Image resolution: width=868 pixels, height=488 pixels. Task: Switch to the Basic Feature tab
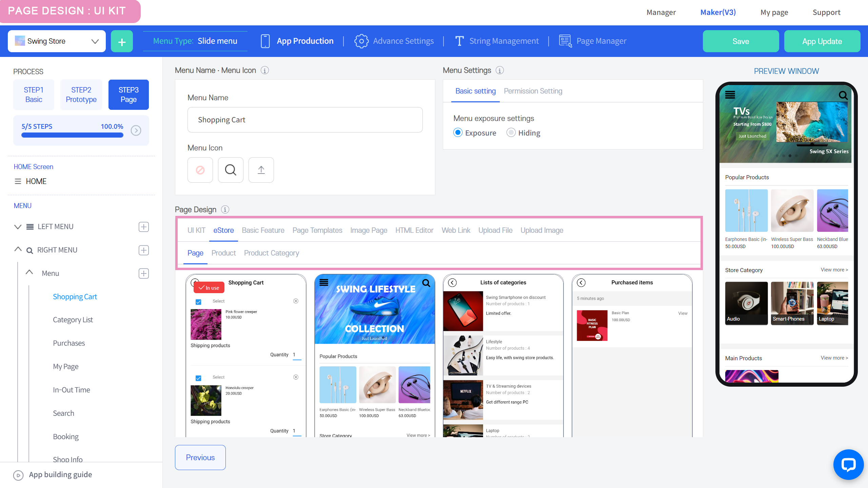[x=263, y=230]
